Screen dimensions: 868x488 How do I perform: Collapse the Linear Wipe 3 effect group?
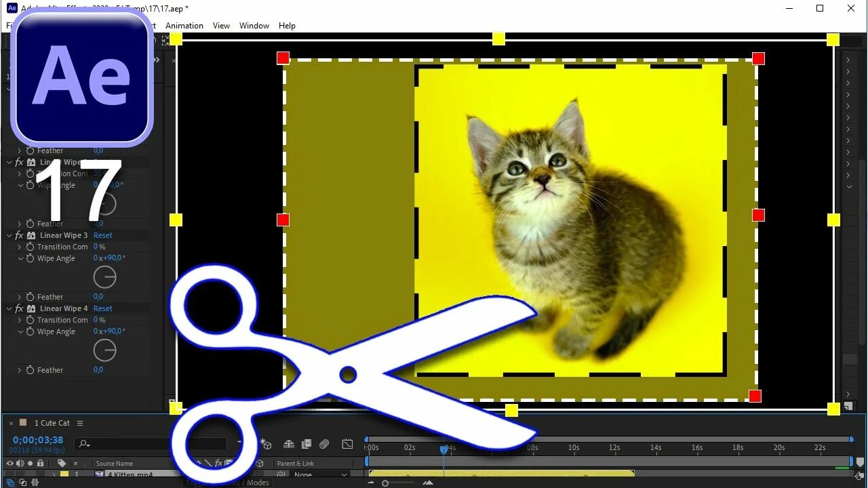point(9,235)
